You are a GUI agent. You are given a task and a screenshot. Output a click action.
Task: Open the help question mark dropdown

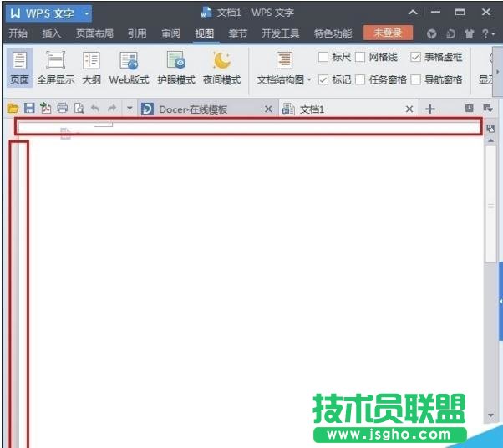click(489, 33)
